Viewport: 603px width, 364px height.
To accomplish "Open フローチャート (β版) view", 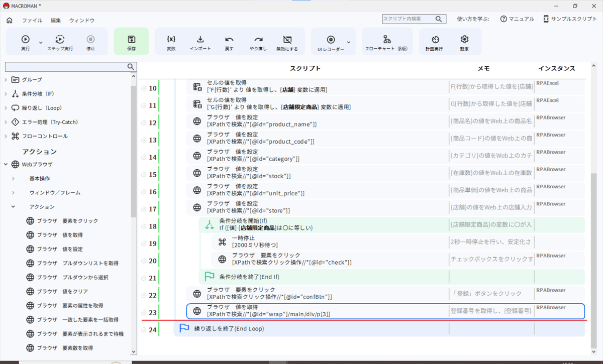I will [x=386, y=42].
